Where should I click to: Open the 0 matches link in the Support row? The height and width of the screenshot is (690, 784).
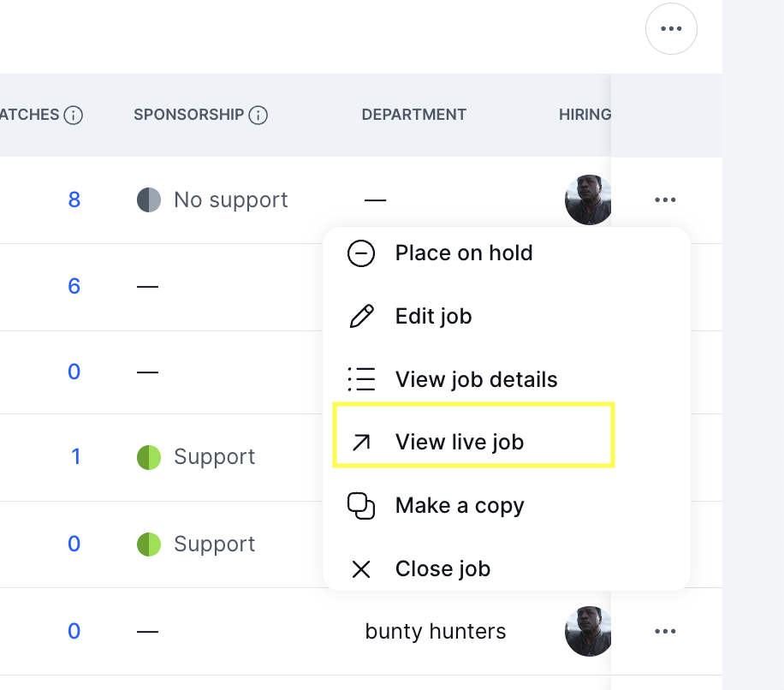coord(74,544)
